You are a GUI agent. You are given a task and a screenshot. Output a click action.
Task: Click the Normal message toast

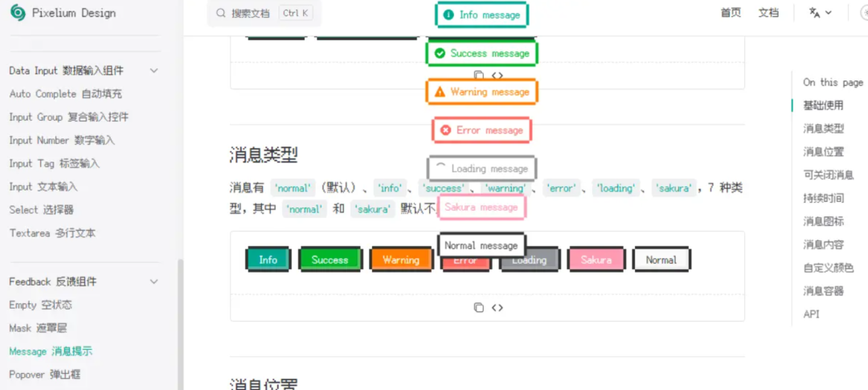[481, 245]
